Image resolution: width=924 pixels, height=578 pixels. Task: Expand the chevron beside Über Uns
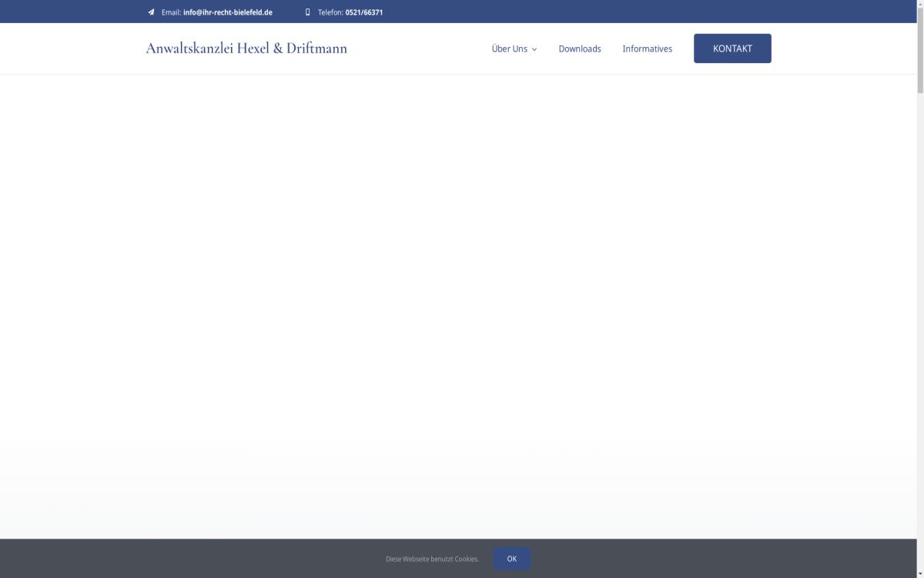pyautogui.click(x=534, y=49)
